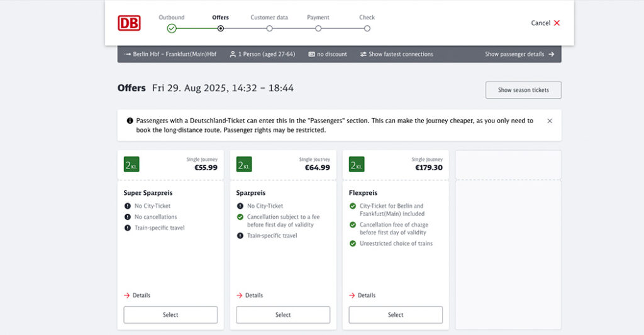Click warning icon beside Super Sparpreis Train-specific travel
The height and width of the screenshot is (335, 644).
(x=127, y=228)
